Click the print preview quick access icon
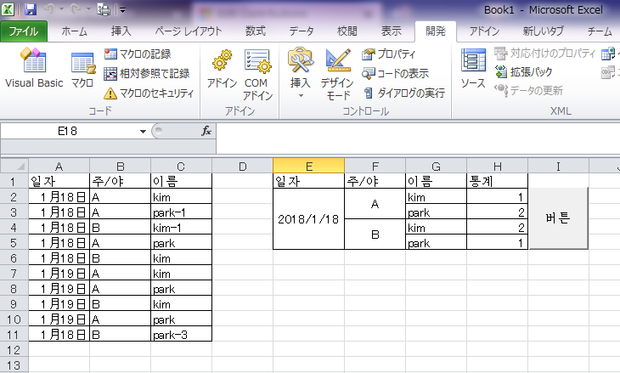 click(104, 9)
